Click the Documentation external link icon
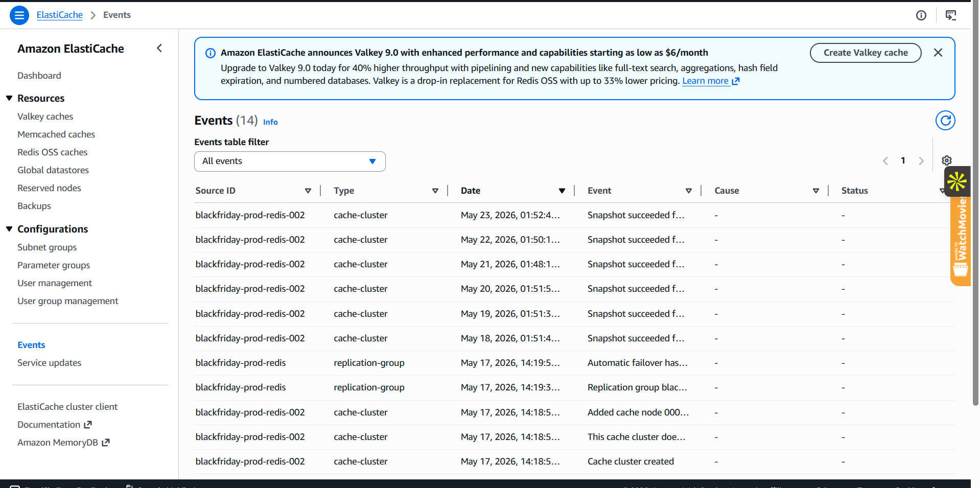The height and width of the screenshot is (488, 980). click(88, 425)
